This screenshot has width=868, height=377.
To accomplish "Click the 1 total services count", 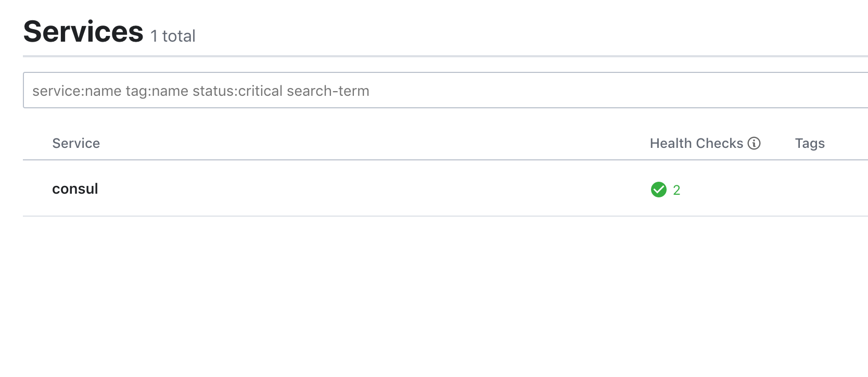I will coord(172,36).
